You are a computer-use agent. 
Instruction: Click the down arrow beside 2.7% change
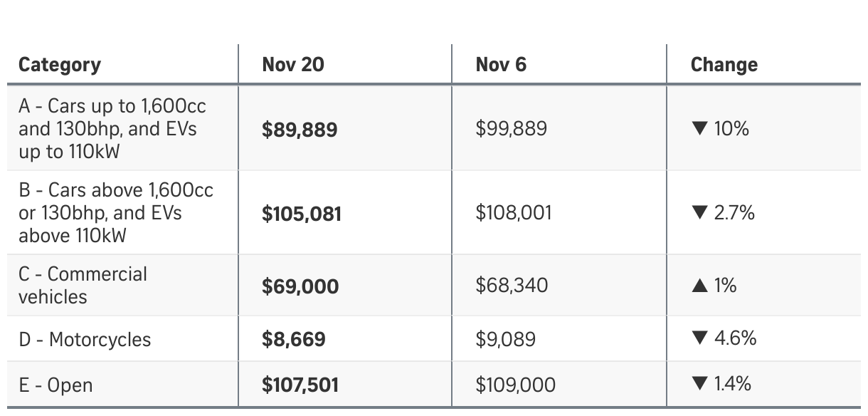pyautogui.click(x=699, y=213)
